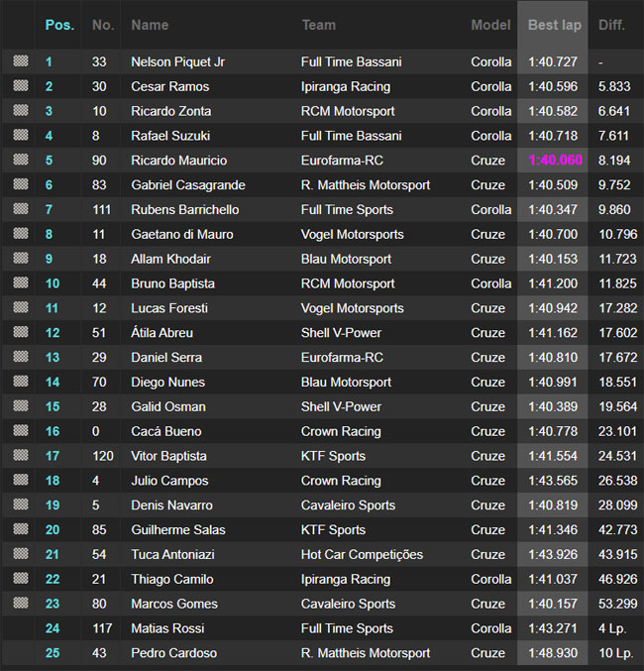Sort by the Best lap column header
Image resolution: width=644 pixels, height=671 pixels.
tap(555, 25)
